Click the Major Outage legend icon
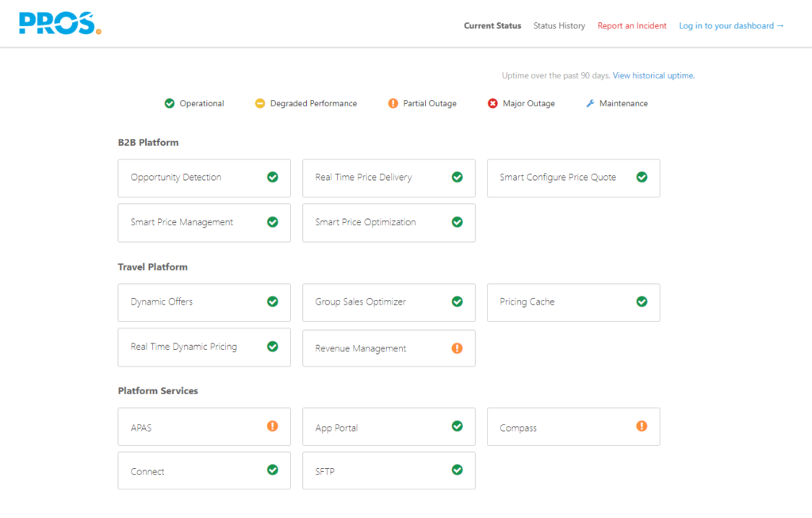Image resolution: width=812 pixels, height=518 pixels. tap(492, 104)
